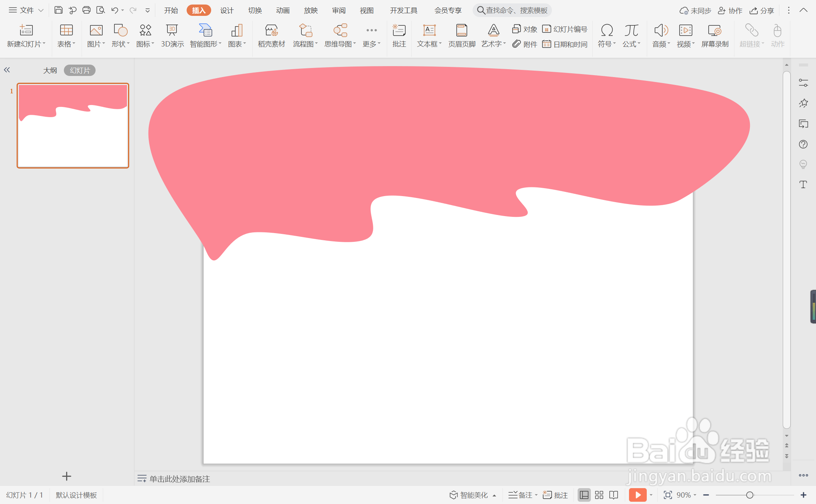Click the zoom out minus button

coord(706,495)
